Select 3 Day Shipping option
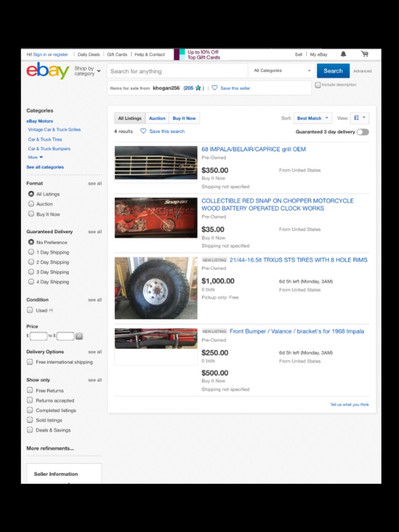Viewport: 399px width, 532px height. click(x=31, y=271)
